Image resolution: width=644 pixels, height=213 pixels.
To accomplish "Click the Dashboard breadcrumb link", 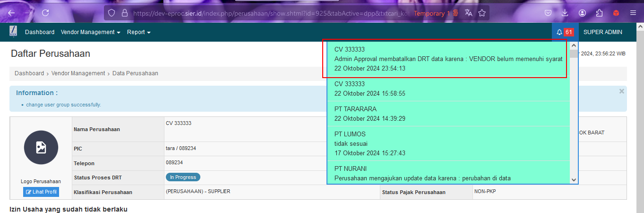I will pos(29,73).
